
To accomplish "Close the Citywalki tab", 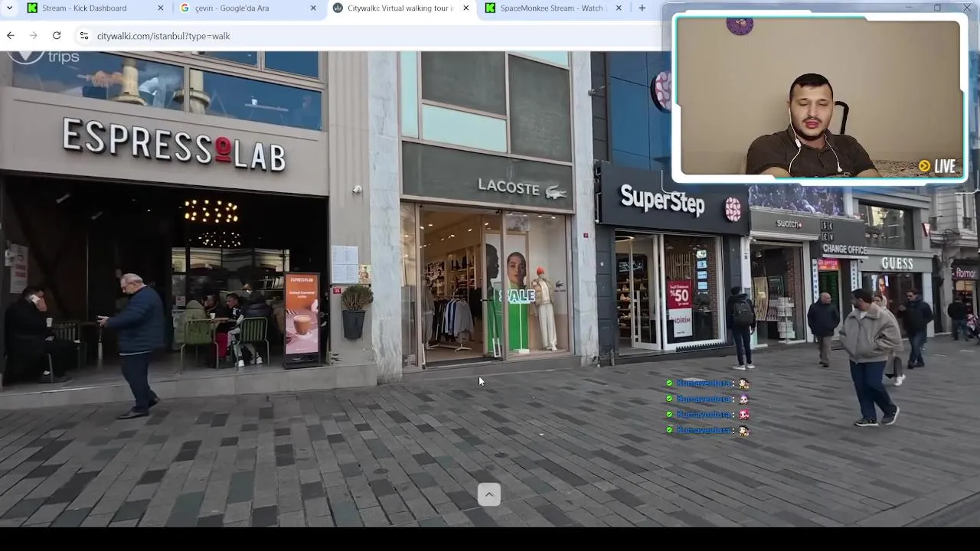I will [465, 8].
